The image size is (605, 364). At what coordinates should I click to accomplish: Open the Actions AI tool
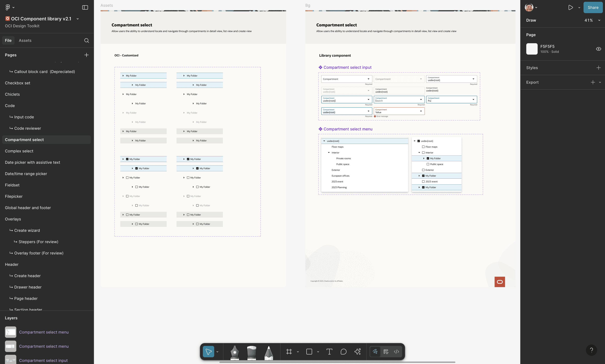[358, 351]
